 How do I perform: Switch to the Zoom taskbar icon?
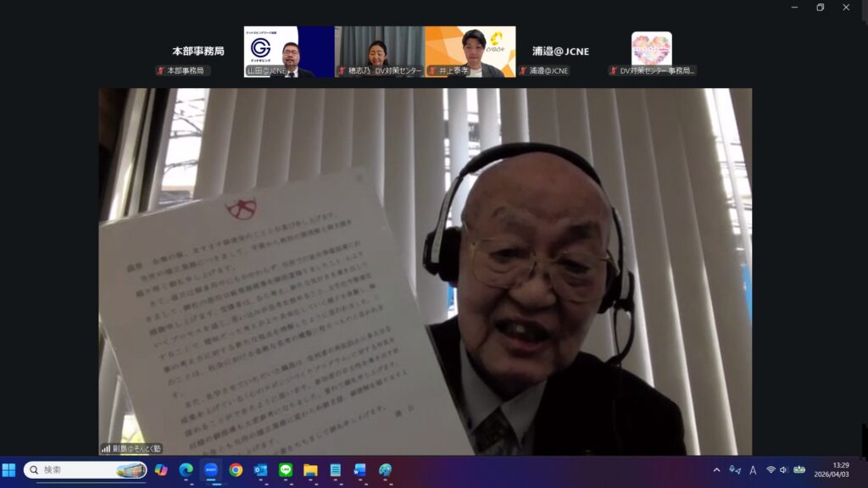211,469
